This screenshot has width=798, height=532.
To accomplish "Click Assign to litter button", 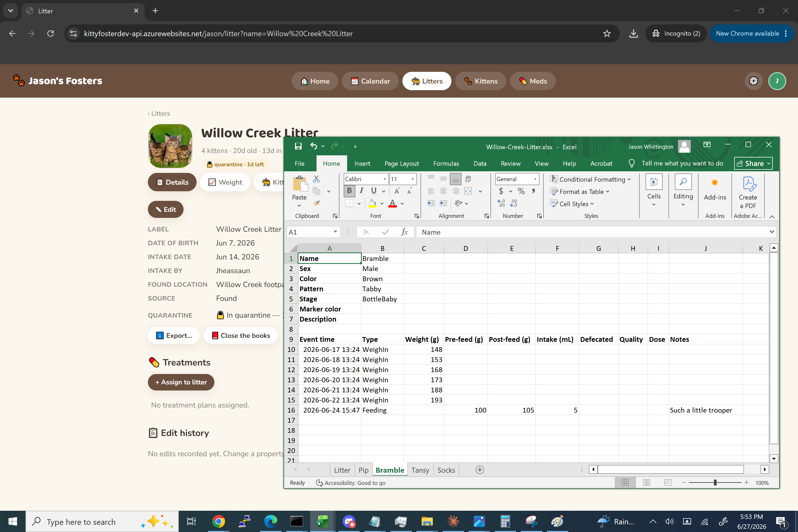I will pos(181,382).
